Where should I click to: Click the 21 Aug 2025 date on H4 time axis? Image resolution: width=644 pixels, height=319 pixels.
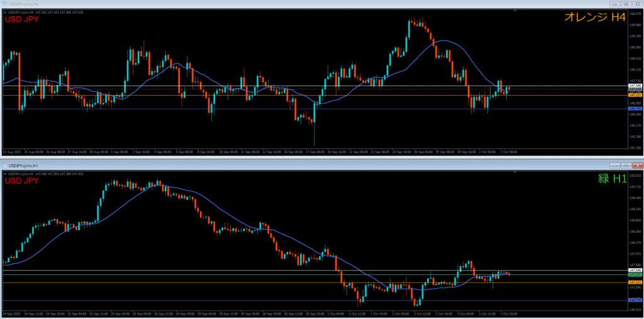[x=11, y=152]
